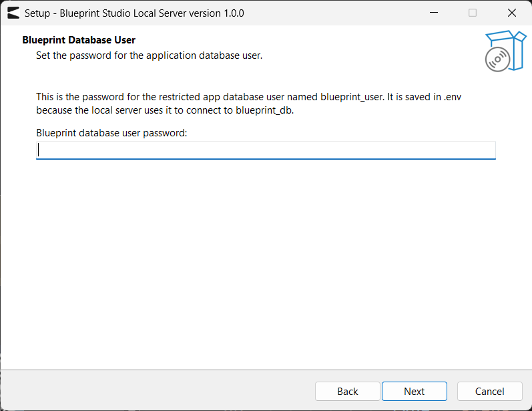The width and height of the screenshot is (532, 411).
Task: Click the Blueprint database user password field
Action: click(x=266, y=150)
